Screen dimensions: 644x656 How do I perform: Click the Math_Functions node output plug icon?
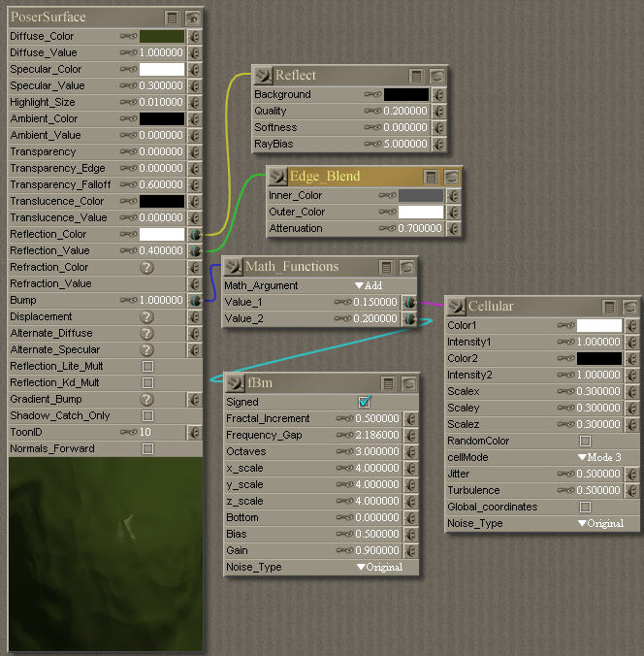tap(233, 267)
